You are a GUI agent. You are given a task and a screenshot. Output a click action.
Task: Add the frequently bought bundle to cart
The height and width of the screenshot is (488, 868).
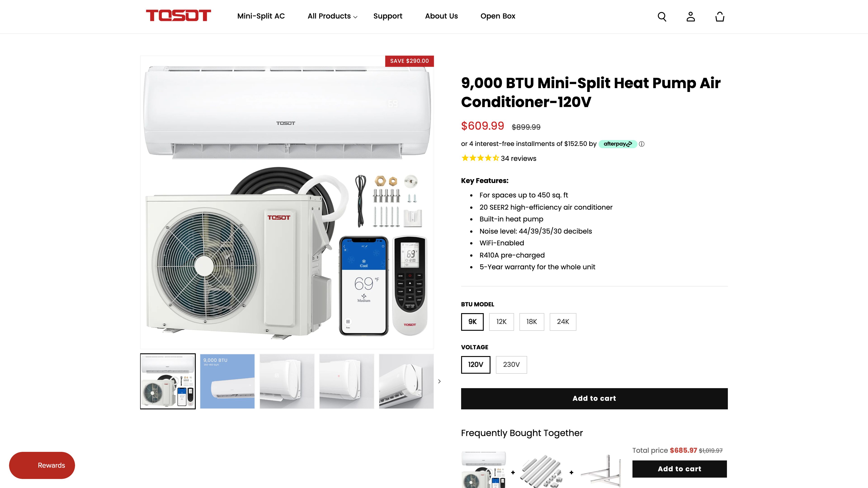[679, 469]
